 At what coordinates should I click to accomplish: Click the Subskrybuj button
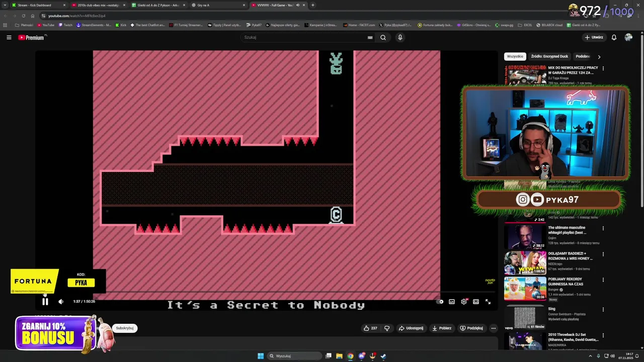click(125, 328)
